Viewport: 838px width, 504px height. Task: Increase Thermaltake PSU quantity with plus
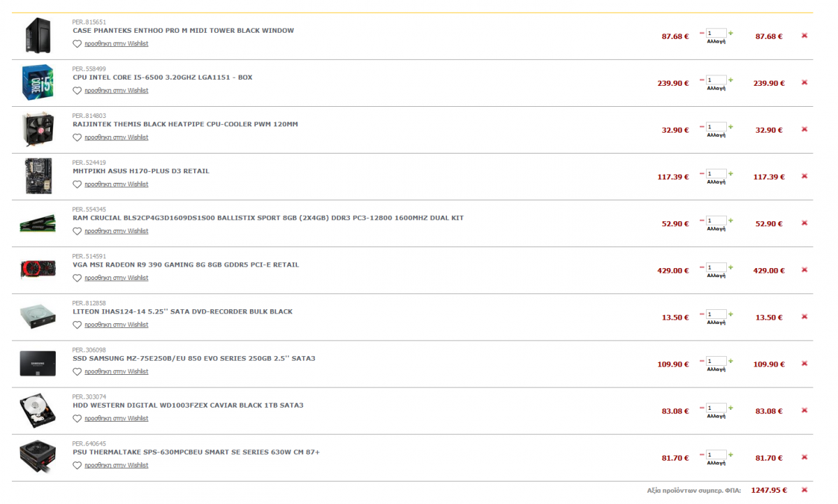(731, 454)
